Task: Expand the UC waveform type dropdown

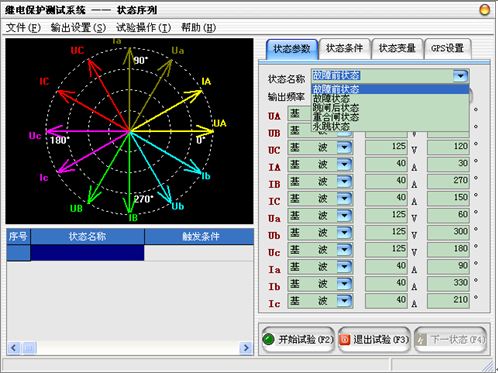Action: [345, 147]
